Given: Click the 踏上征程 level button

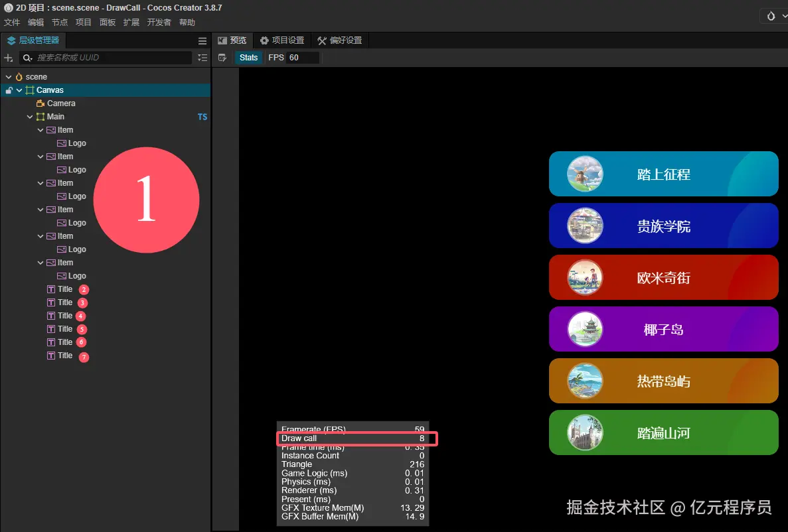Looking at the screenshot, I should 663,174.
